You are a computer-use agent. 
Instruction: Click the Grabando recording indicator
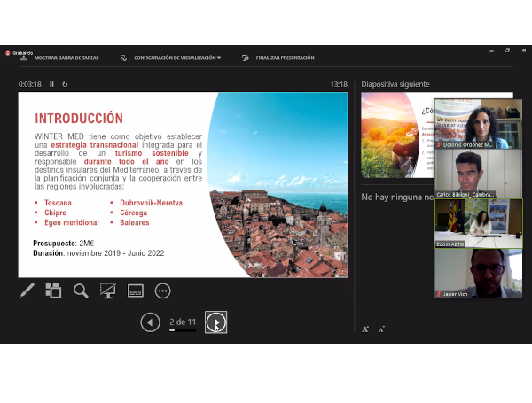[x=19, y=53]
